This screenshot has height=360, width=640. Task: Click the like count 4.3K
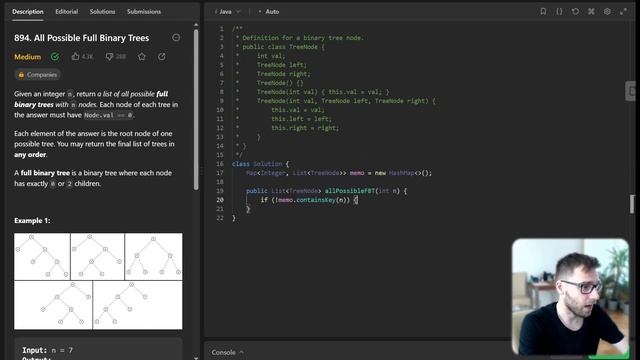[x=87, y=57]
